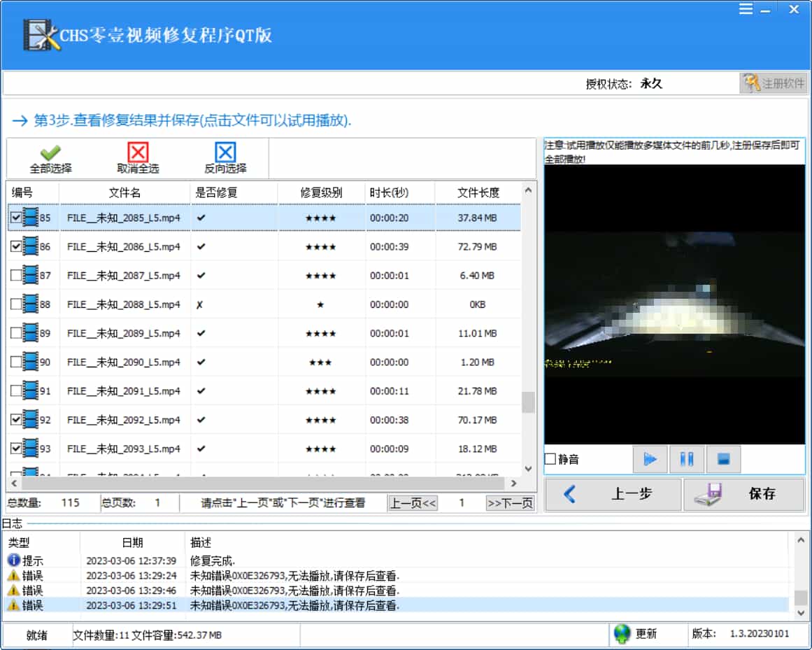
Task: Click the 上一页<< previous page button
Action: (x=413, y=503)
